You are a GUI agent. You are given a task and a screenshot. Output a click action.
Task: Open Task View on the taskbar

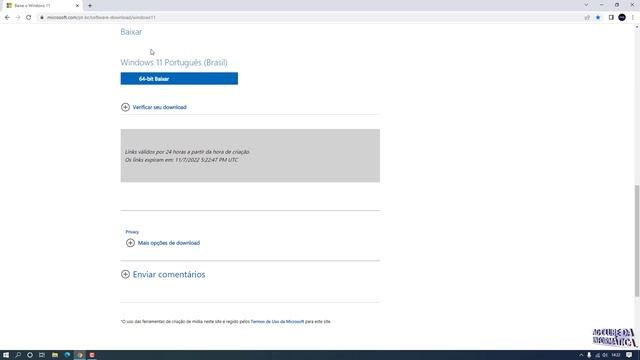42,355
